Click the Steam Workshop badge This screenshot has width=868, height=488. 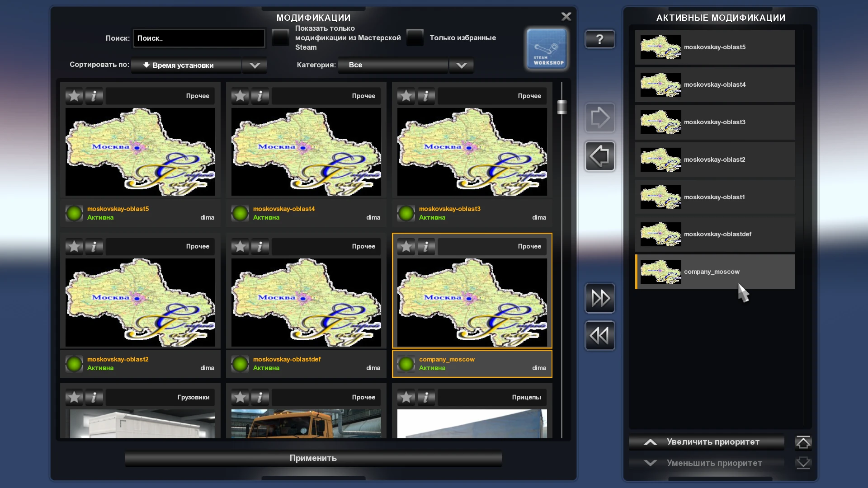coord(547,49)
